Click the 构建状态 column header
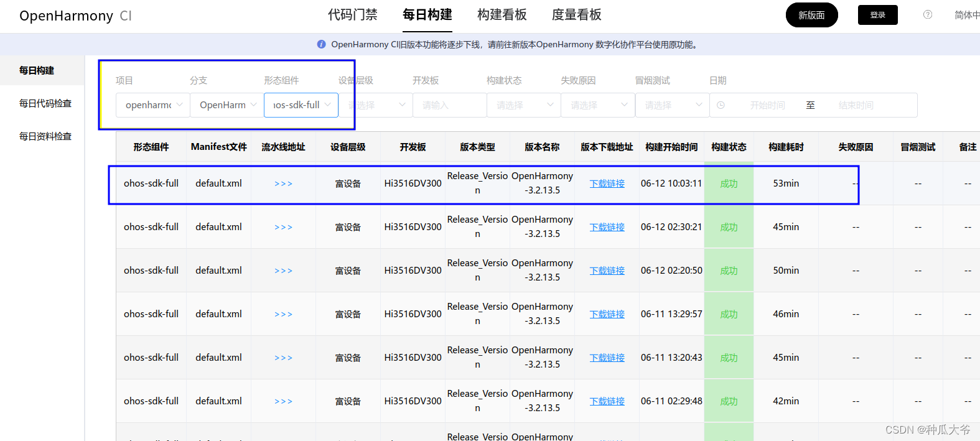The height and width of the screenshot is (441, 980). point(729,147)
